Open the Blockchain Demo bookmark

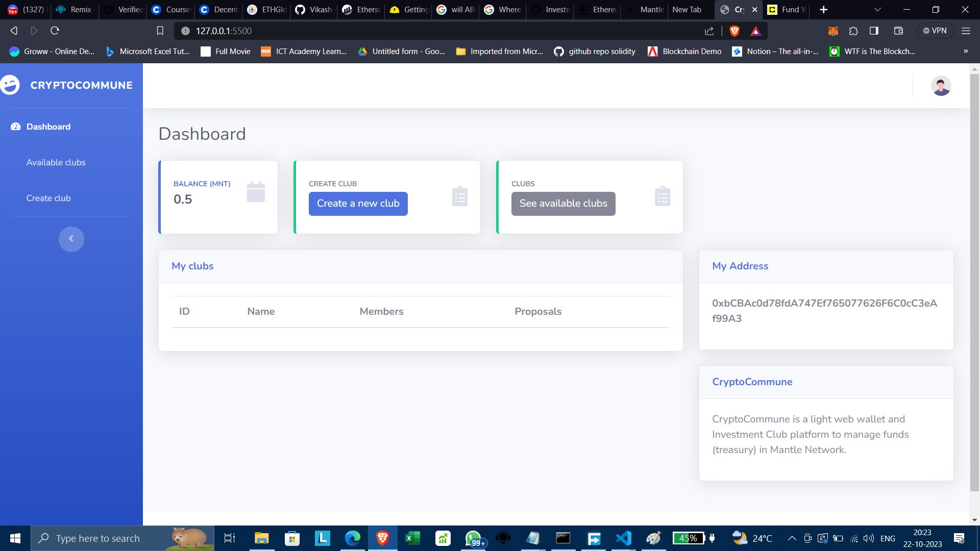coord(684,51)
